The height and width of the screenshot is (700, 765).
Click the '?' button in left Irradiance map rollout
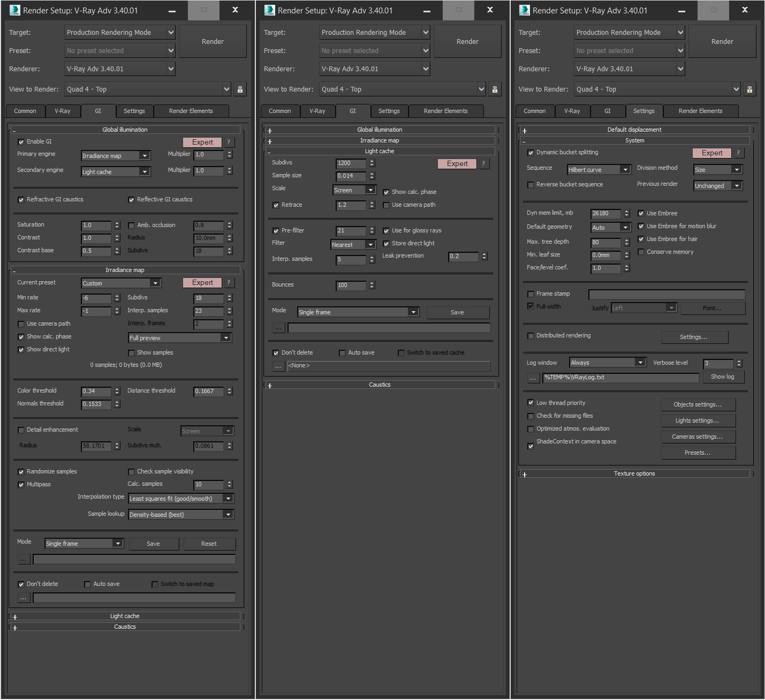point(229,282)
